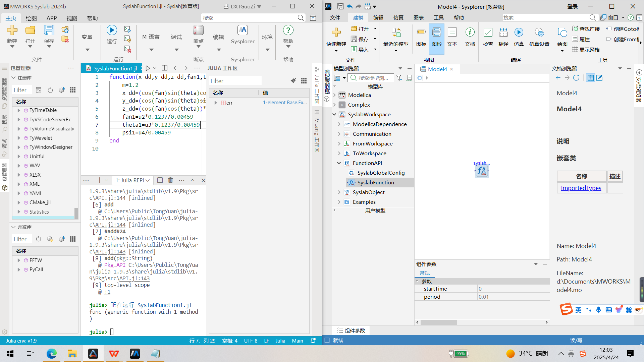
Task: Click the 保存 (Save) icon in Syslab ribbon
Action: click(x=49, y=30)
